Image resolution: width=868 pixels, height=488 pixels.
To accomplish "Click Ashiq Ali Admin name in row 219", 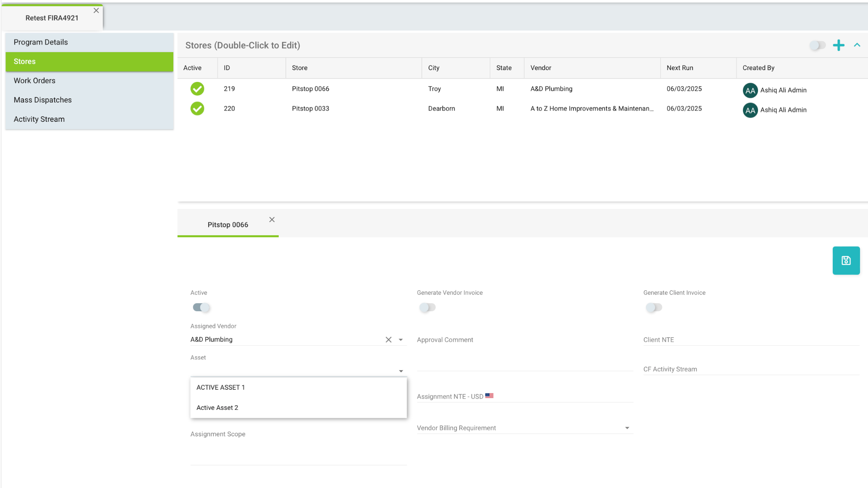I will point(783,90).
